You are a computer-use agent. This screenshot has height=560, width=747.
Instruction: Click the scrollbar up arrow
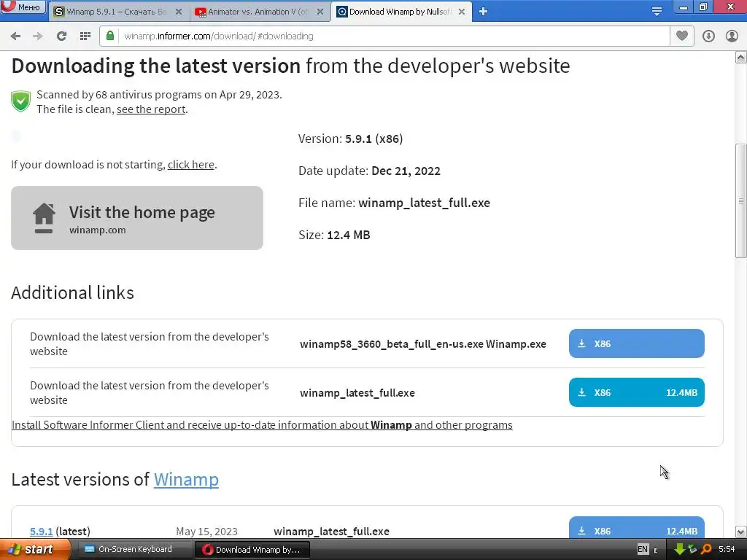tap(741, 58)
